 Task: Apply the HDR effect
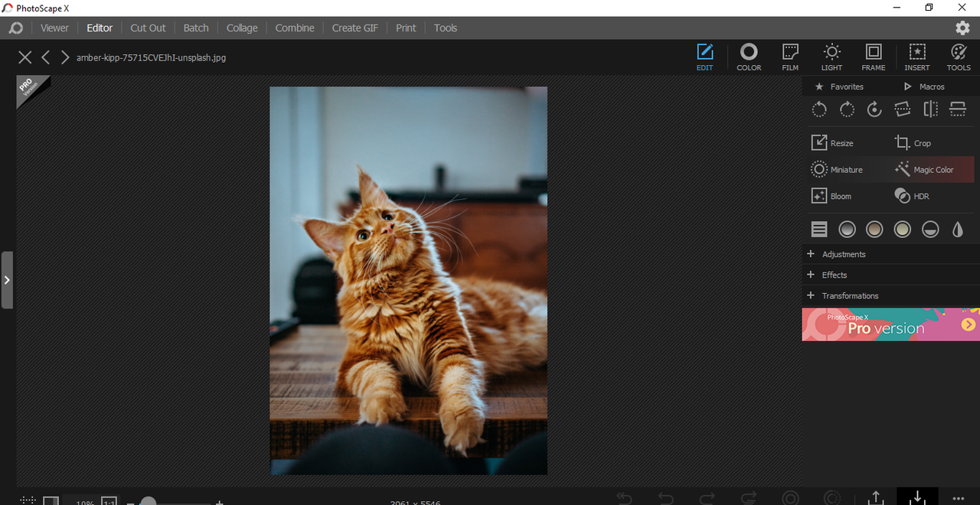coord(912,197)
